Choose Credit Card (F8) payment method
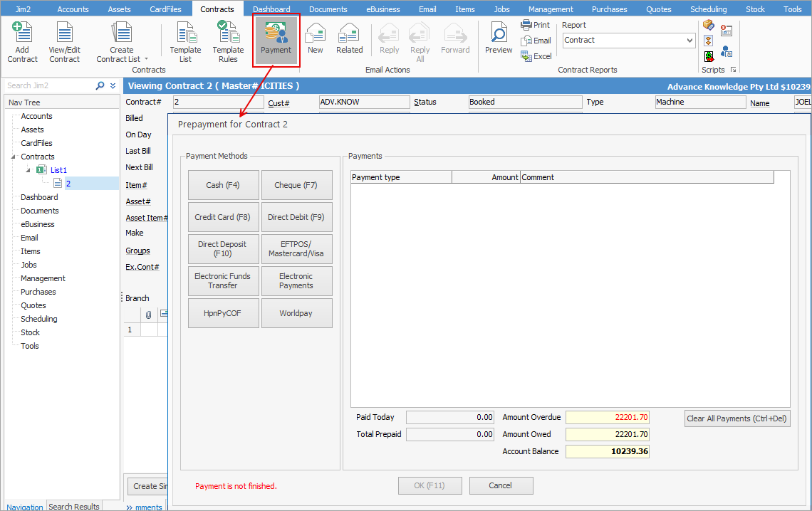The image size is (812, 511). click(223, 216)
